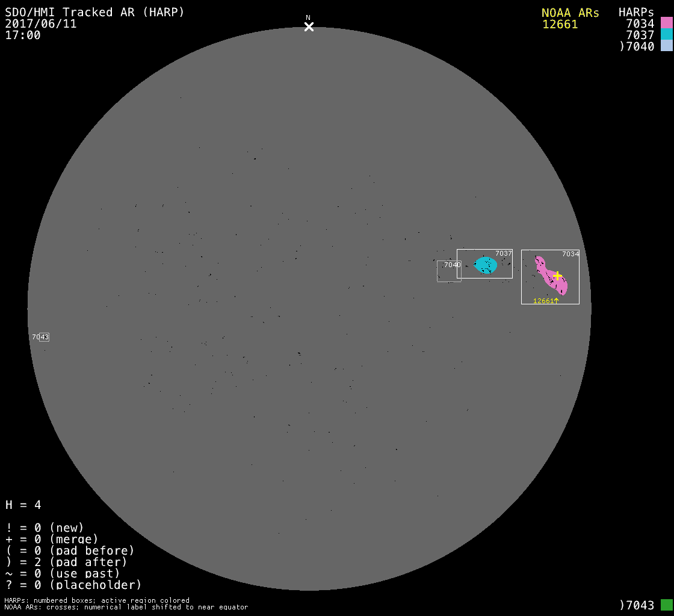Click the yellow plus cross in region 7034
Screen dimensions: 674x616
pos(557,276)
